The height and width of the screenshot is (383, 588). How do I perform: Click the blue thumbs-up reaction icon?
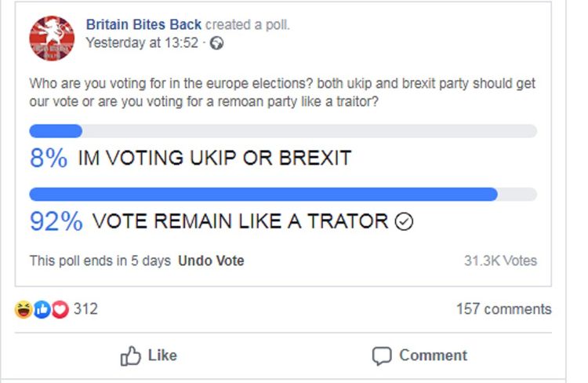point(42,309)
